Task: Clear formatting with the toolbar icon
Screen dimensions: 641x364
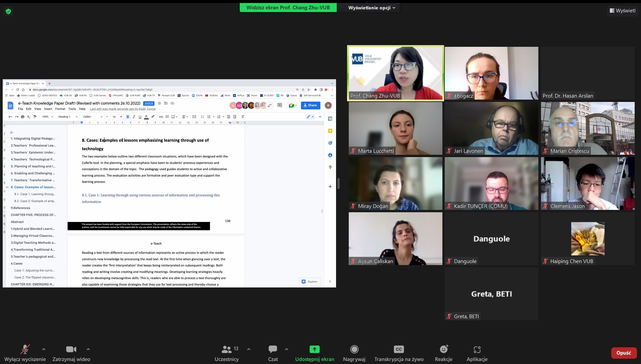Action: [243, 117]
